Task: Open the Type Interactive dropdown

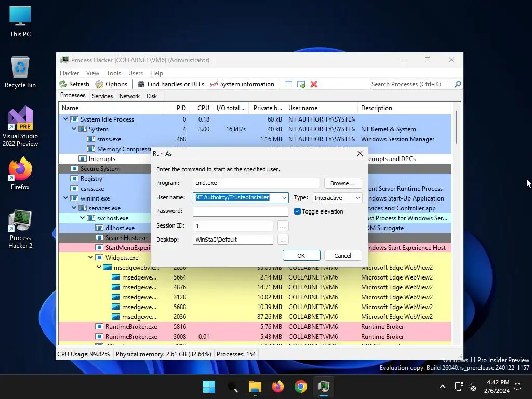Action: click(337, 198)
